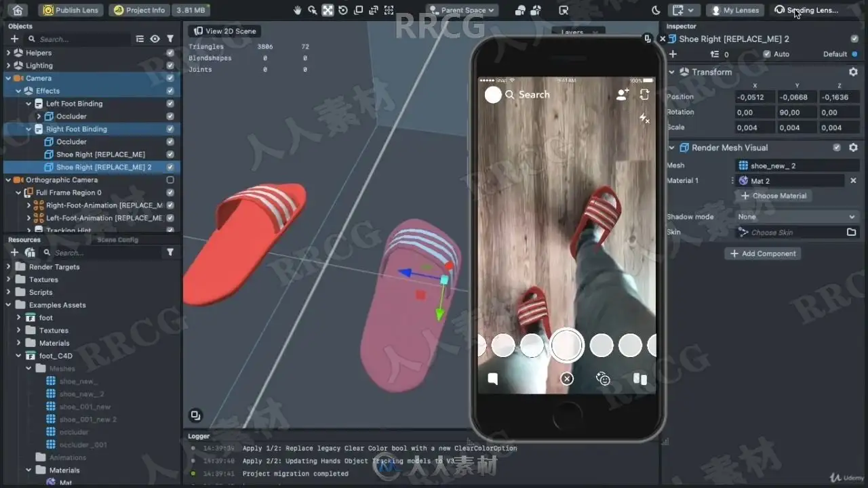
Task: Select shoe_001_new mesh in Resources
Action: point(85,407)
